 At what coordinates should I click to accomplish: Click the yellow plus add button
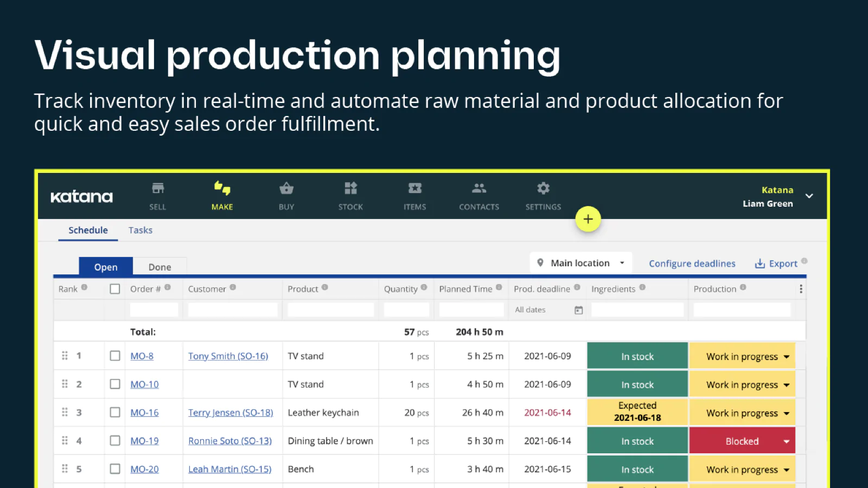[x=588, y=219]
